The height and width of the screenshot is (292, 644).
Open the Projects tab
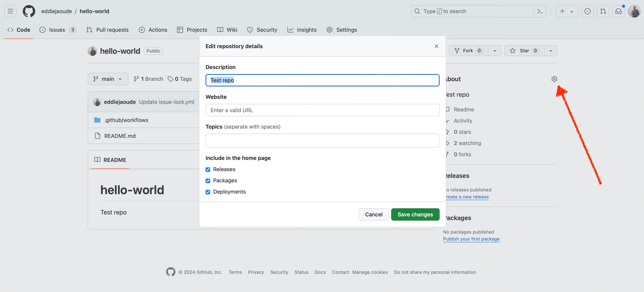(x=192, y=30)
